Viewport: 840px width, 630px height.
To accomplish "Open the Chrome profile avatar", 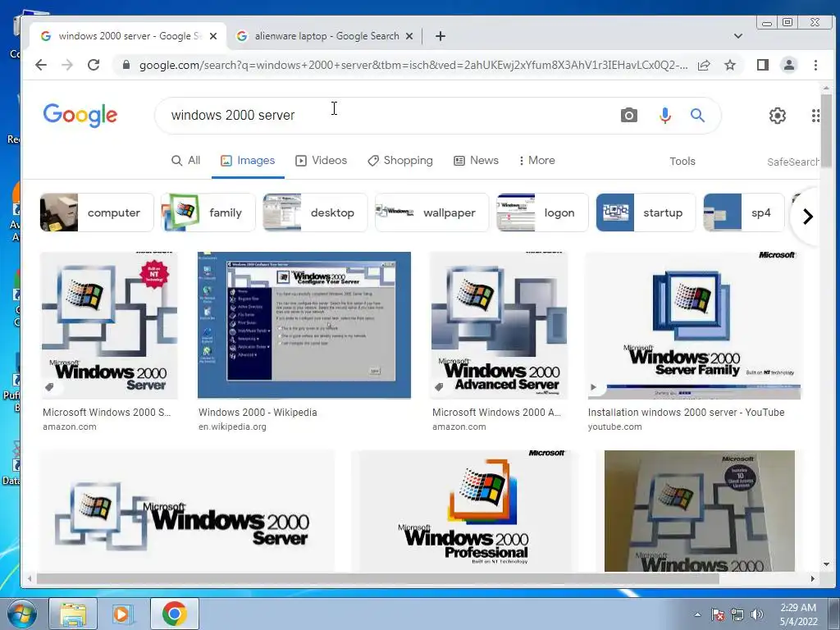I will [788, 66].
